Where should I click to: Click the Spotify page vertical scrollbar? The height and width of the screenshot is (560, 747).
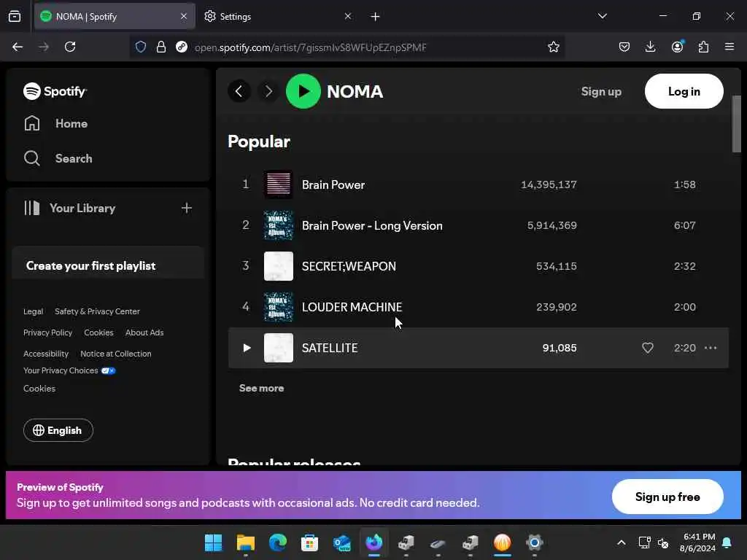pos(736,124)
